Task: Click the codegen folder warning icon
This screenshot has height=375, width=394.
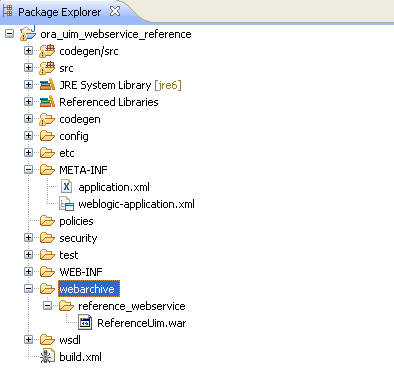Action: 47,119
